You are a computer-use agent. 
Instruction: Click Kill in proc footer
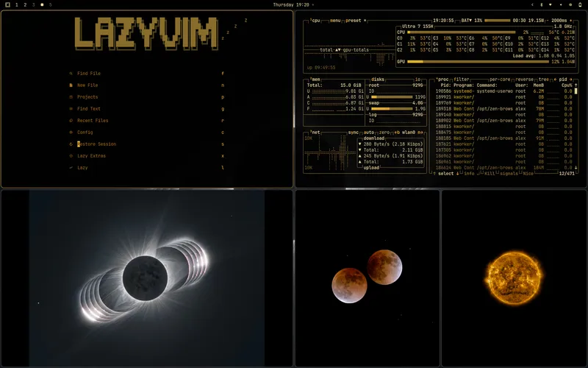(490, 174)
